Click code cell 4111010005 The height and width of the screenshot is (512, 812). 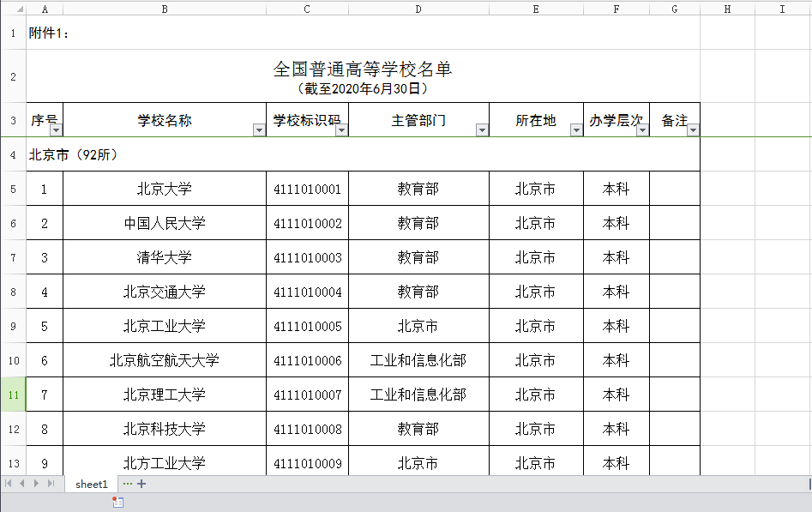307,325
